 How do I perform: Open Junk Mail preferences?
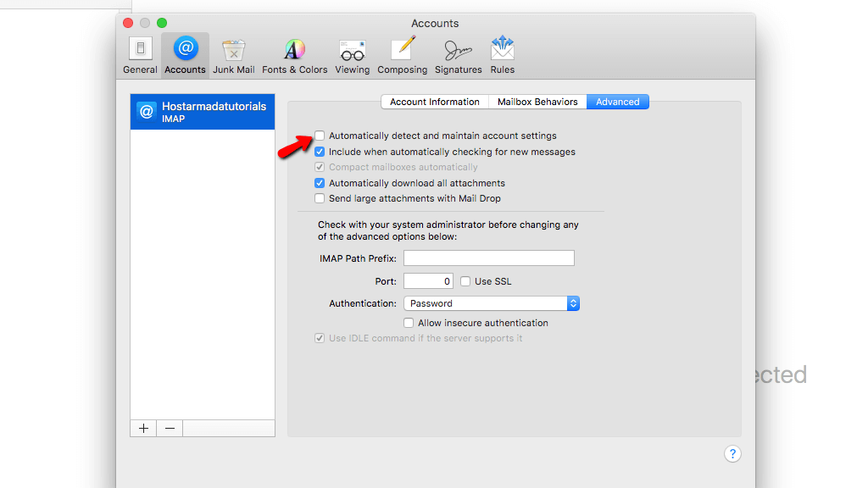234,55
